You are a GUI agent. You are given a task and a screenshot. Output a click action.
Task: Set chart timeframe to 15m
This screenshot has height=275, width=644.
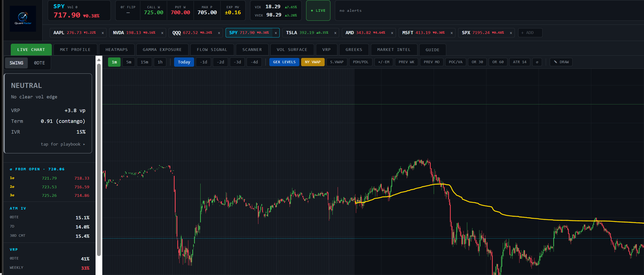144,62
